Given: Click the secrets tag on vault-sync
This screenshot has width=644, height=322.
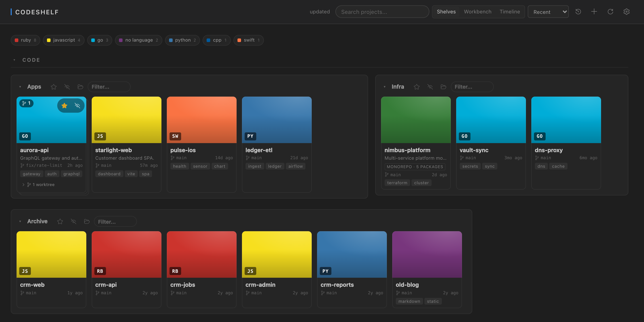Looking at the screenshot, I should 470,166.
